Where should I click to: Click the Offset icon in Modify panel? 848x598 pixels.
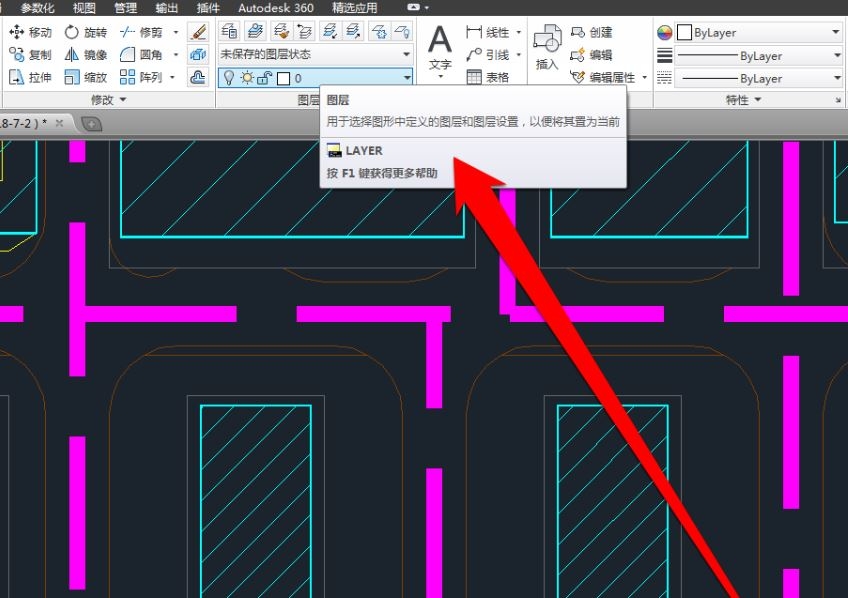[198, 77]
